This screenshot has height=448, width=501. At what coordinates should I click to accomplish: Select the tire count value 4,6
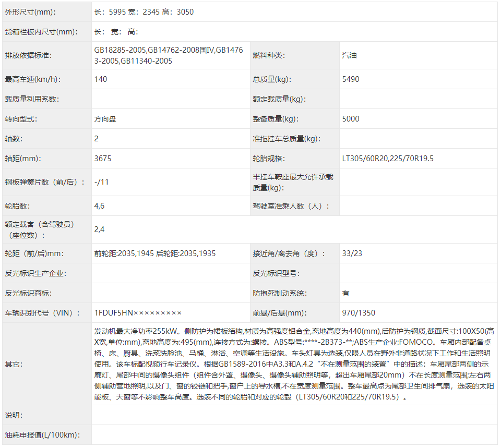99,207
